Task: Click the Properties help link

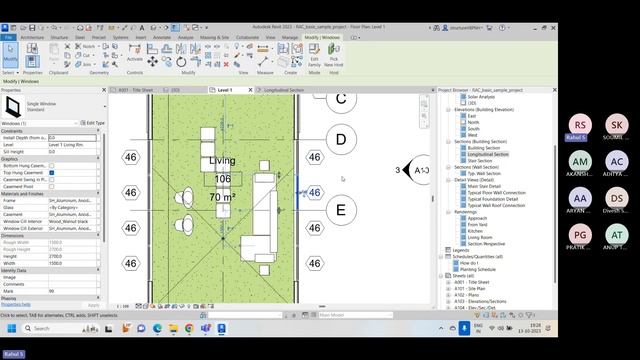Action: (16, 304)
